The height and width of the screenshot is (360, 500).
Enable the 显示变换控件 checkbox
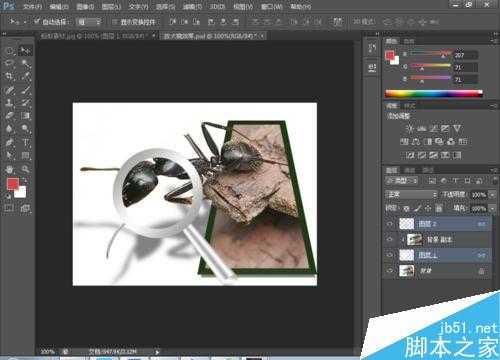tap(114, 22)
